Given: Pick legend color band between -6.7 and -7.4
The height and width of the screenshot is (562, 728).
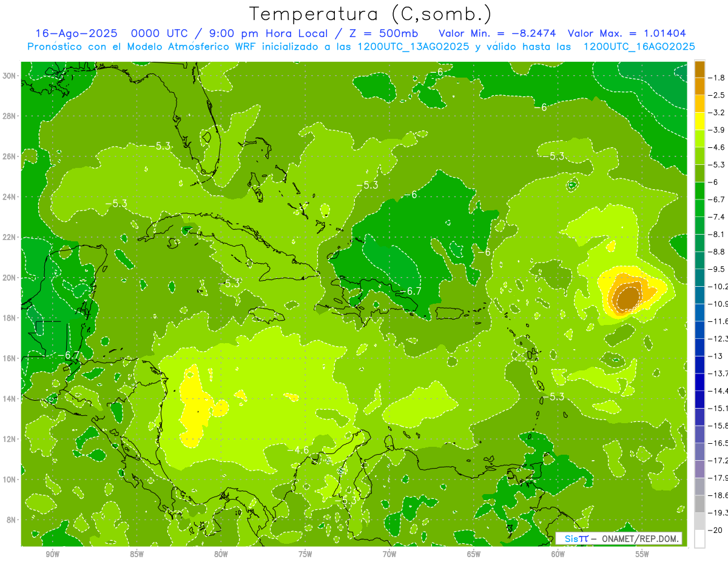Looking at the screenshot, I should [x=699, y=208].
